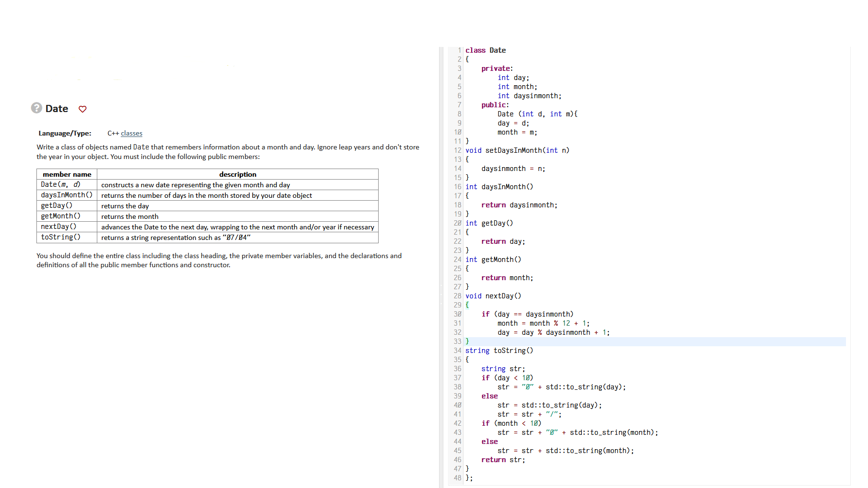Screen dimensions: 868x488
Task: Click the Date problem title heading
Action: tap(57, 109)
